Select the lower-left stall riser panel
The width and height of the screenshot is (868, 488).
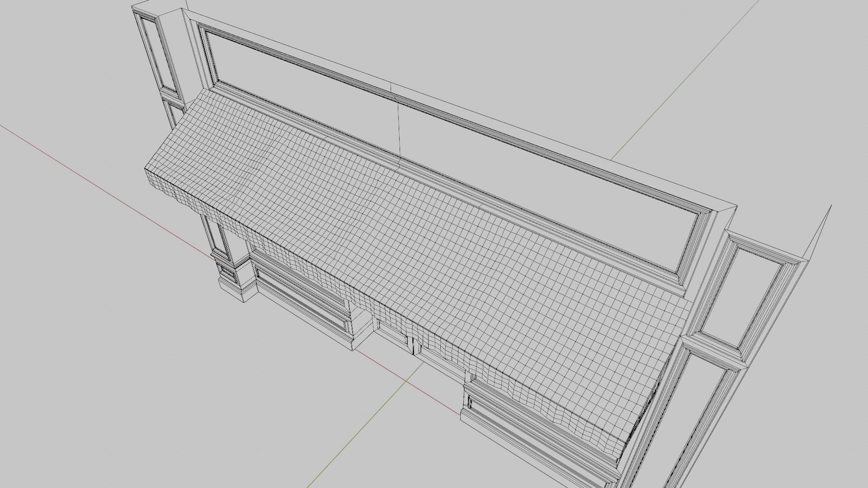(301, 298)
